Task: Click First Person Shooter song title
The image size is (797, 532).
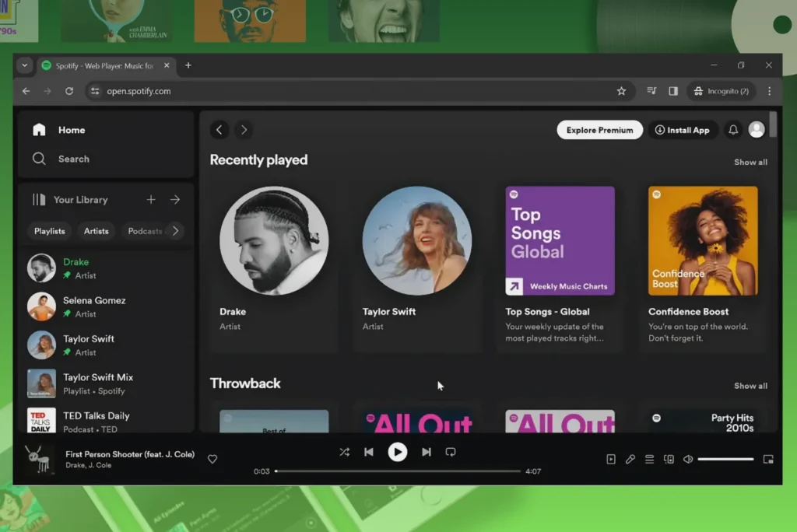Action: point(130,454)
